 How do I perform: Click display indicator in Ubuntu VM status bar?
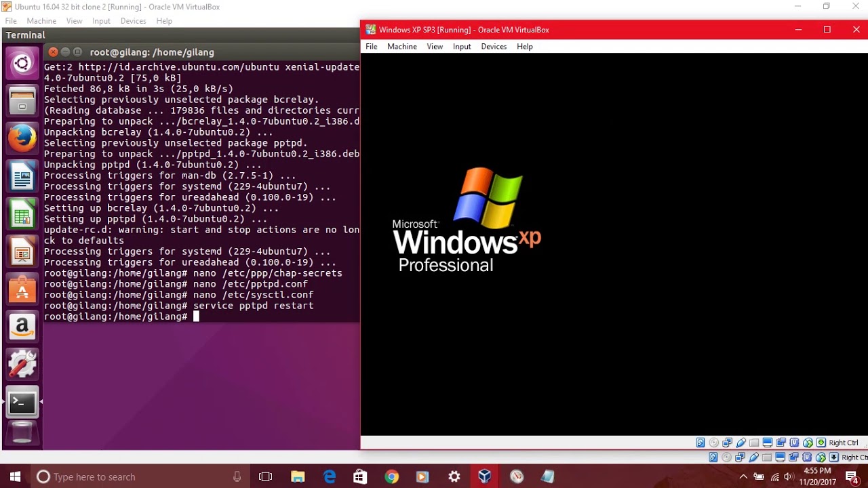(x=780, y=457)
